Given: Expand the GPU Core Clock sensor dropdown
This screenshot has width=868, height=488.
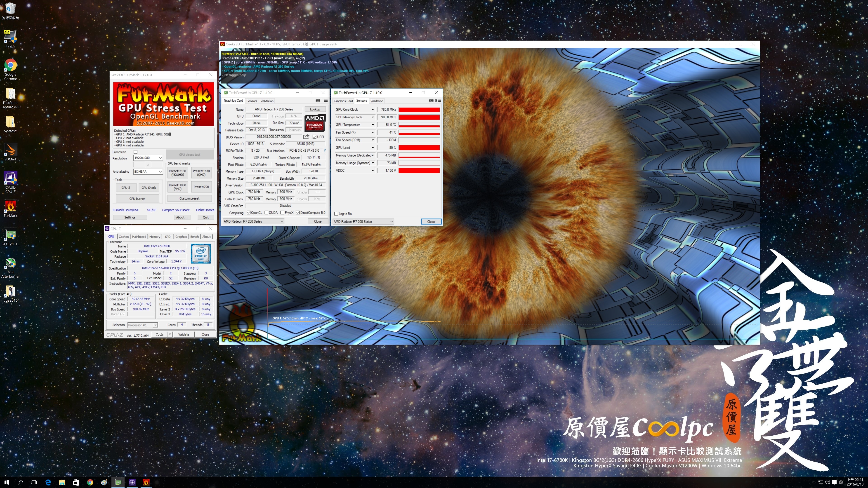Looking at the screenshot, I should coord(373,109).
